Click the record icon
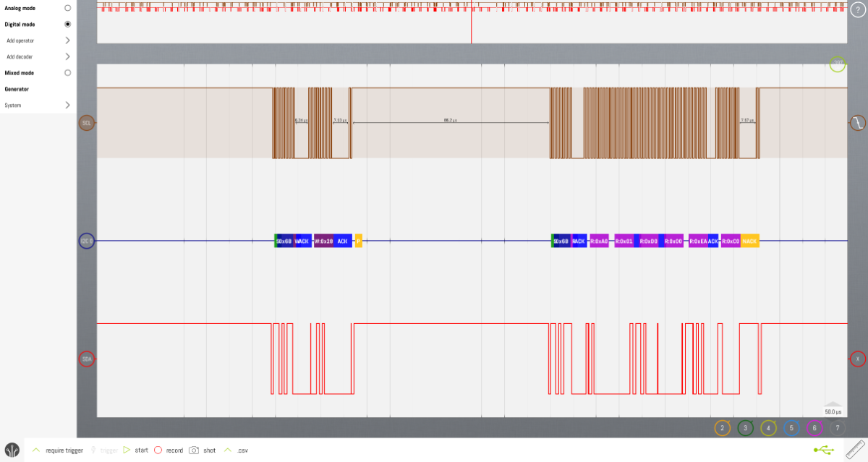868x462 pixels. click(x=159, y=450)
